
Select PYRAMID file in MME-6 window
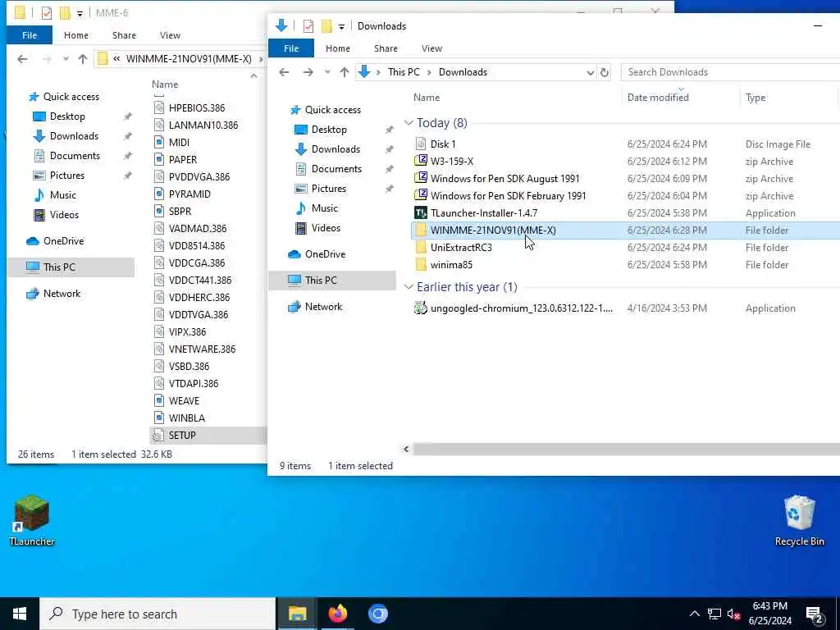point(189,194)
